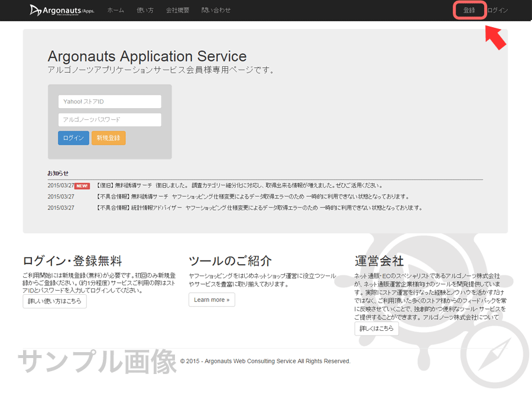Click the 詳しい使い方はこちら button

tap(54, 301)
